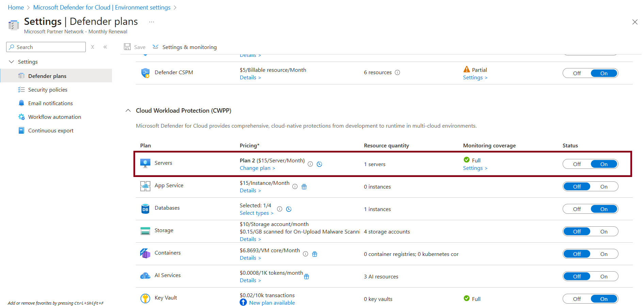The height and width of the screenshot is (306, 644).
Task: Click Change plan for Servers
Action: point(257,168)
